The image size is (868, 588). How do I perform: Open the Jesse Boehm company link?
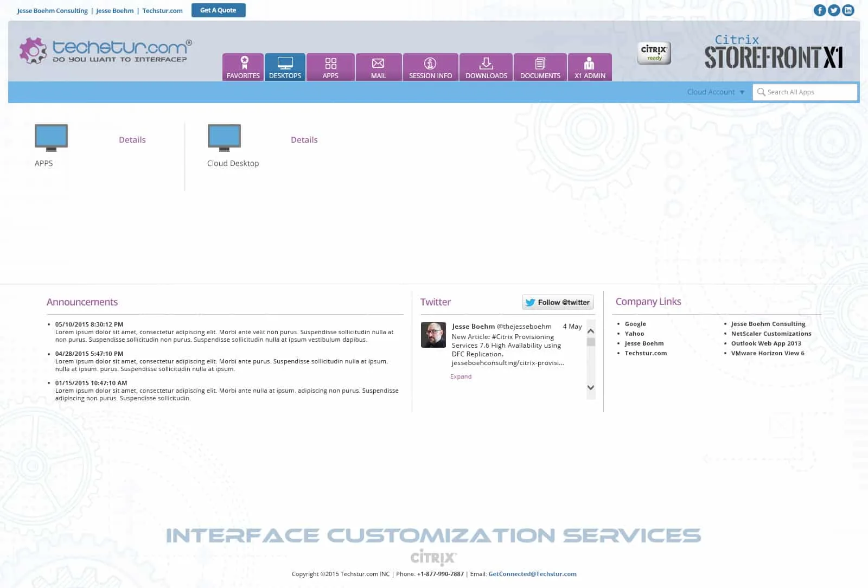(644, 343)
